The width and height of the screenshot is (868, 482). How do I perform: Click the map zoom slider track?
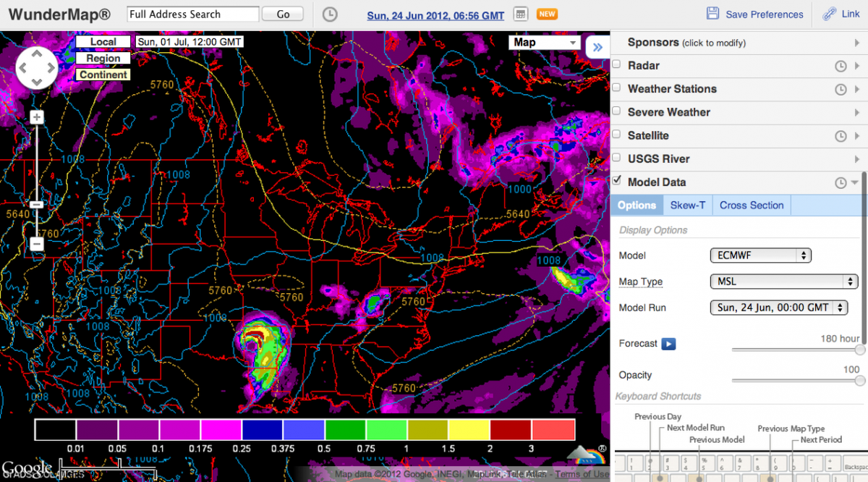[x=37, y=181]
